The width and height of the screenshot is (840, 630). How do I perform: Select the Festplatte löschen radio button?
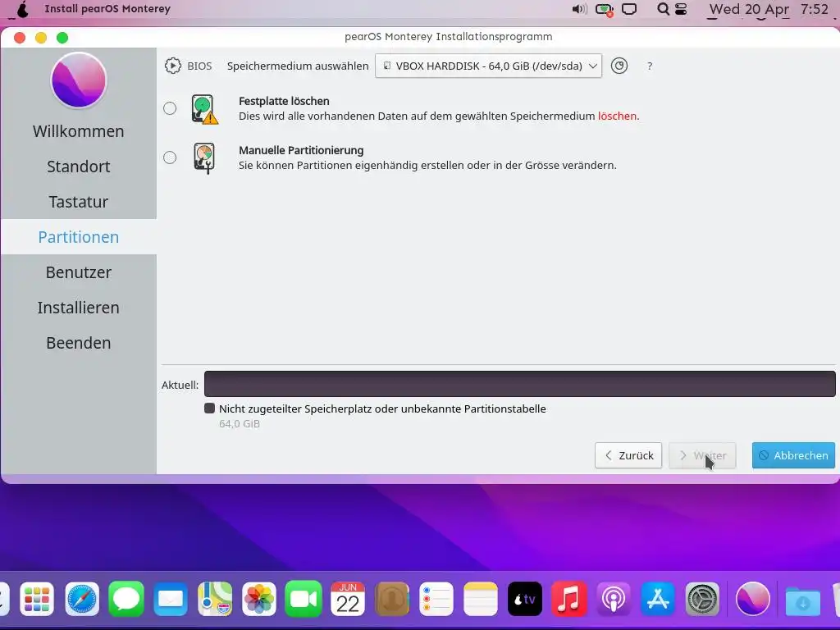pos(170,108)
